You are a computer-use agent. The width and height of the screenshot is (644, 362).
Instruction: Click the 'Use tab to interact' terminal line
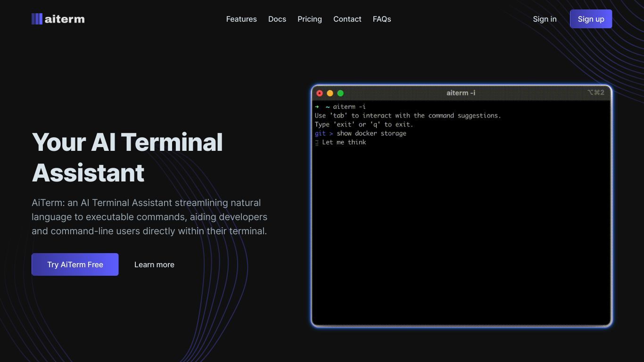[408, 115]
